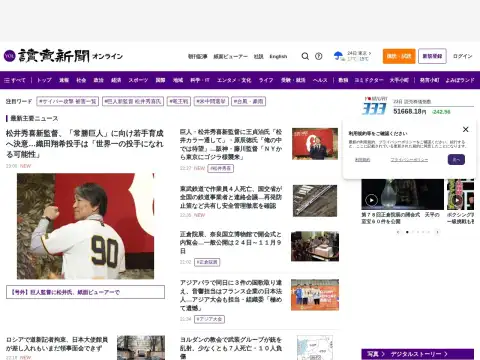Image resolution: width=480 pixels, height=360 pixels.
Task: Go to next video carousel slide
Action: [x=437, y=232]
